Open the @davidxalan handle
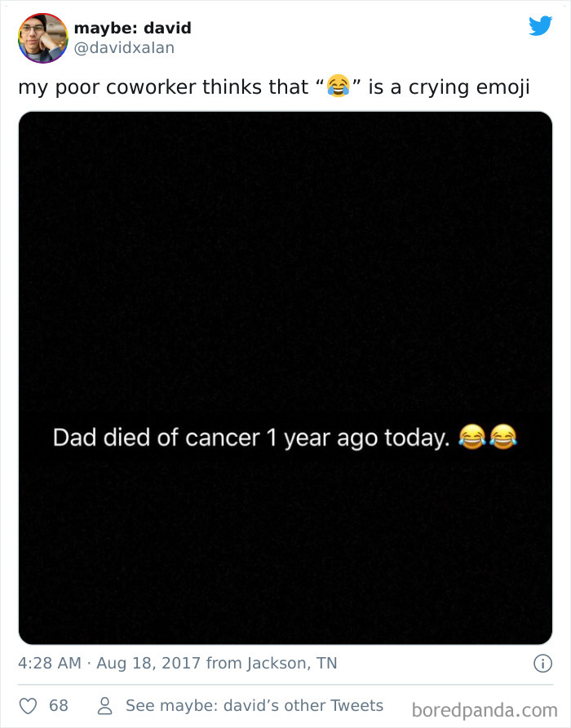This screenshot has width=571, height=728. (124, 46)
